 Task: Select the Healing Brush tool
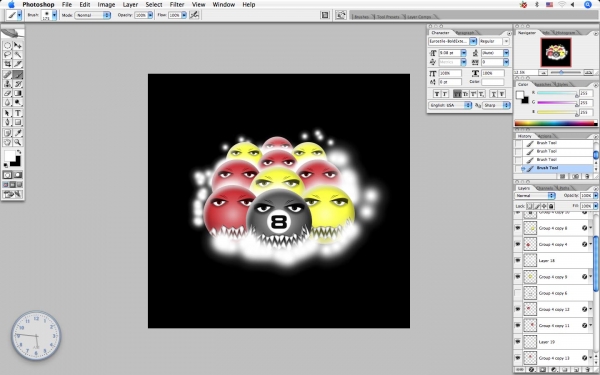point(7,75)
